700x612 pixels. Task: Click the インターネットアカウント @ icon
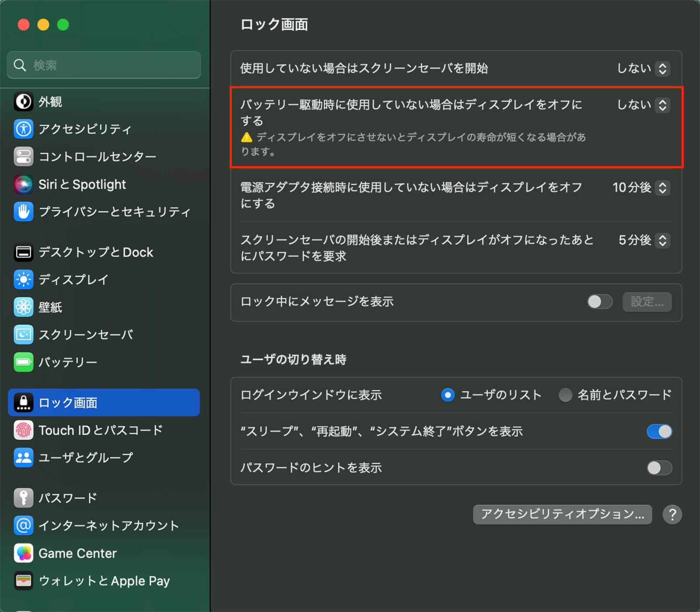(23, 525)
